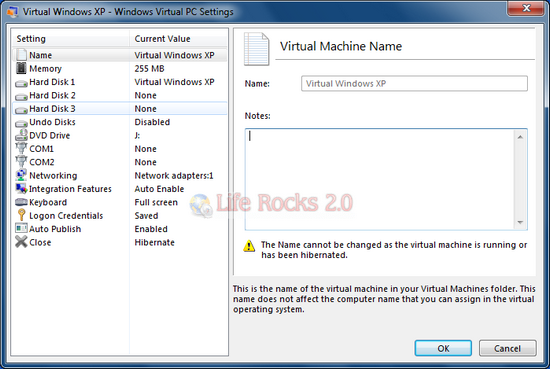Viewport: 550px width, 369px height.
Task: Open Hard Disk 1 settings
Action: pyautogui.click(x=120, y=82)
